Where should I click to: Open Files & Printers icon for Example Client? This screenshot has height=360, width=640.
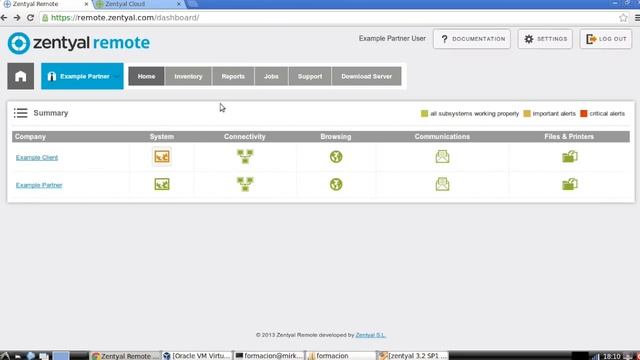[x=570, y=157]
